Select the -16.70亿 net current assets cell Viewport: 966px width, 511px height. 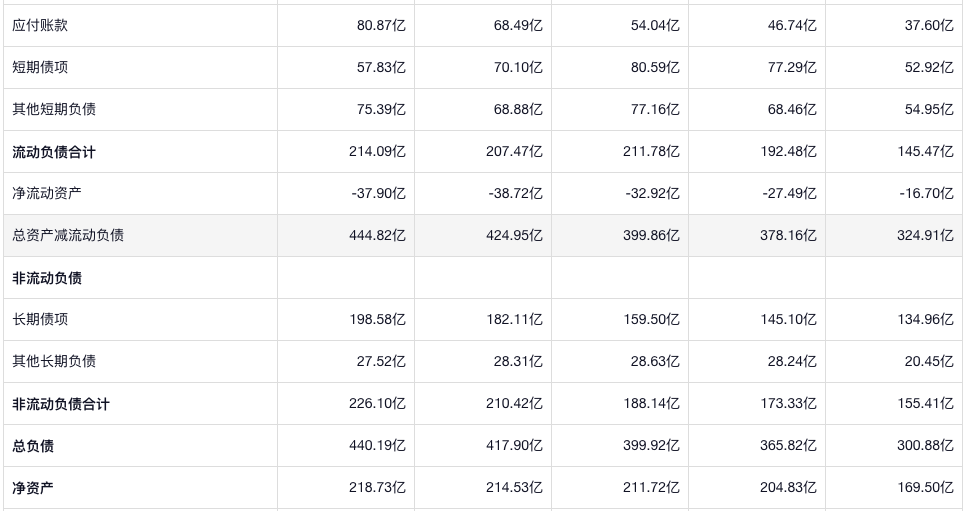[925, 193]
